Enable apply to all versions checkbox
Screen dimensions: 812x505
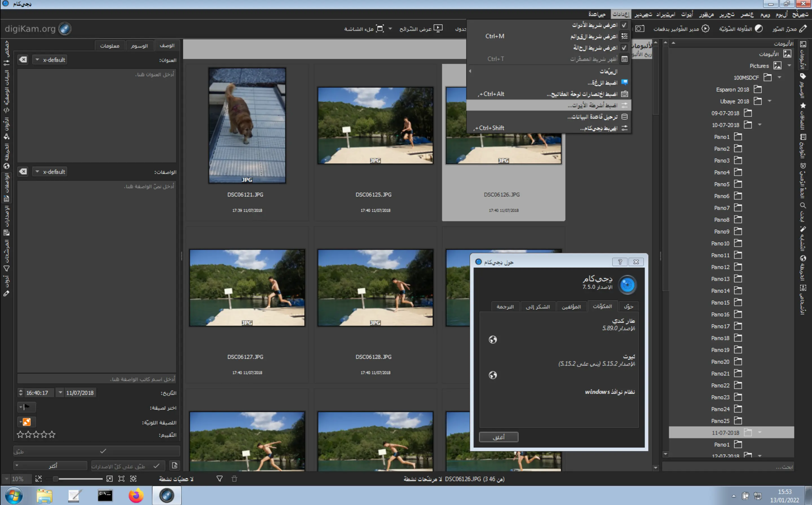[x=155, y=466]
